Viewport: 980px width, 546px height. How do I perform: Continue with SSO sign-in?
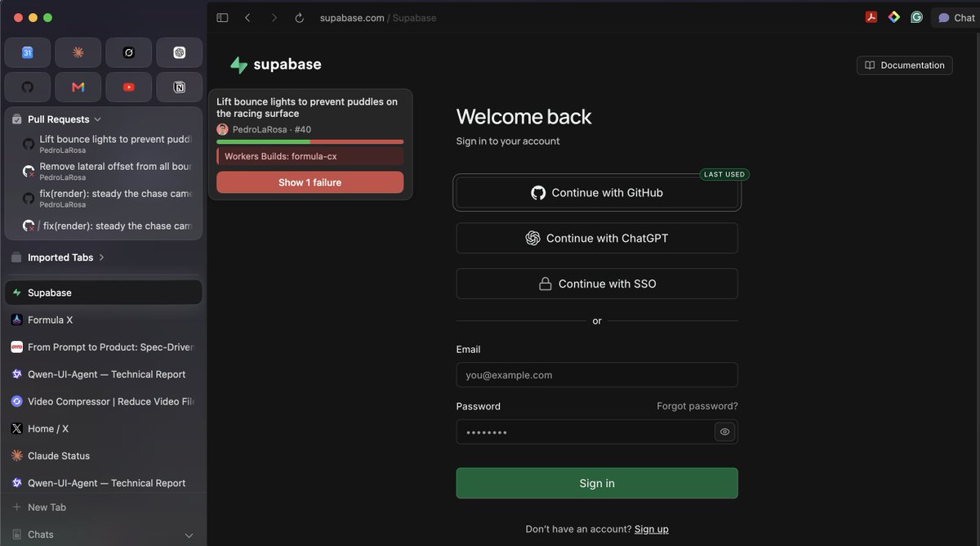coord(597,284)
